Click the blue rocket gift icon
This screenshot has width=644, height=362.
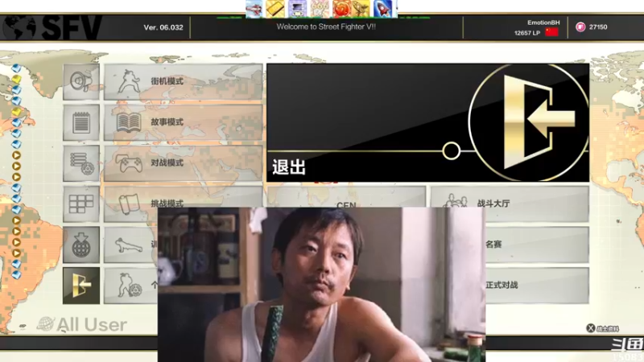383,9
